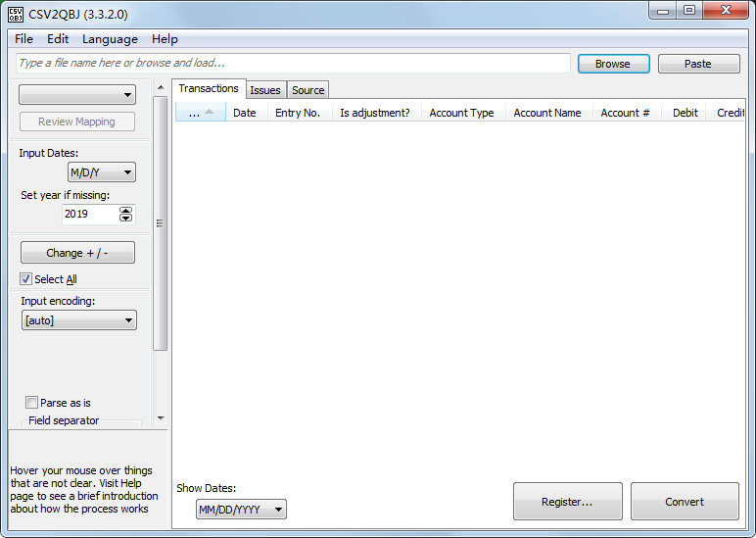The width and height of the screenshot is (756, 538).
Task: Open the mapping dropdown above Review Mapping
Action: [77, 95]
